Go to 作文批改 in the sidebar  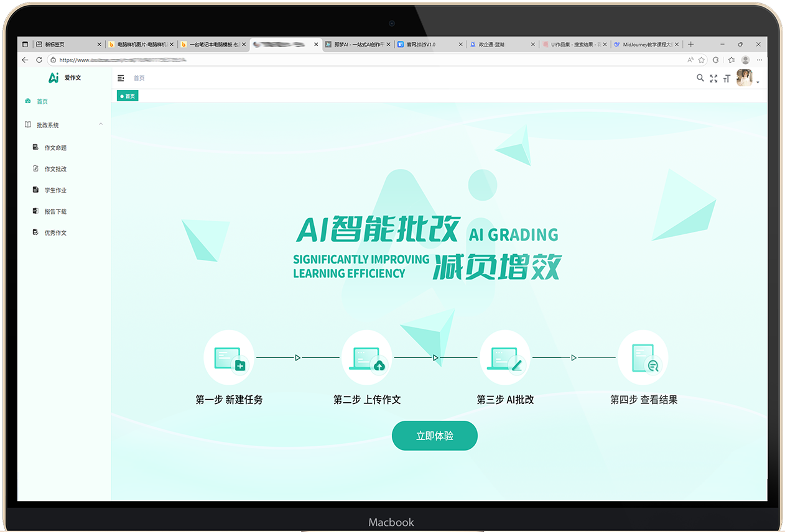pyautogui.click(x=55, y=169)
